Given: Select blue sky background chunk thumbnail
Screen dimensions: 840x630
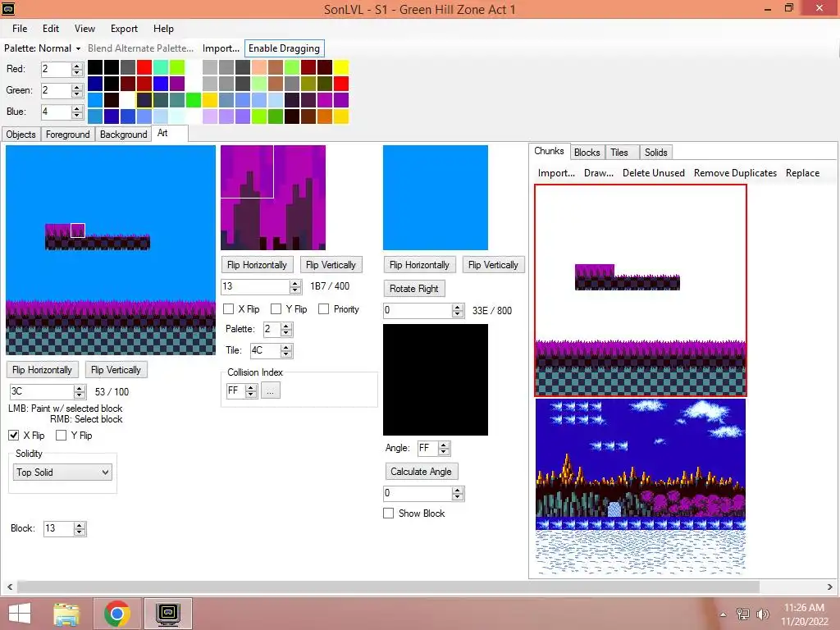Looking at the screenshot, I should [x=640, y=486].
